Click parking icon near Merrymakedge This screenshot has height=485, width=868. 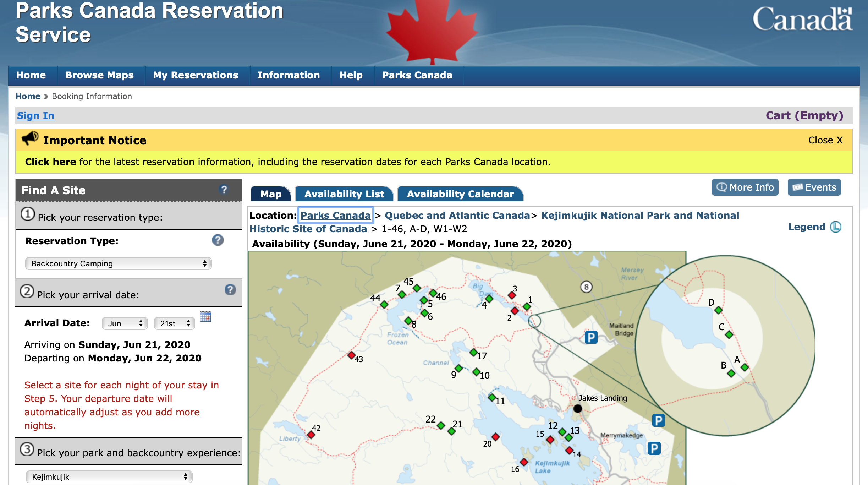tap(654, 448)
